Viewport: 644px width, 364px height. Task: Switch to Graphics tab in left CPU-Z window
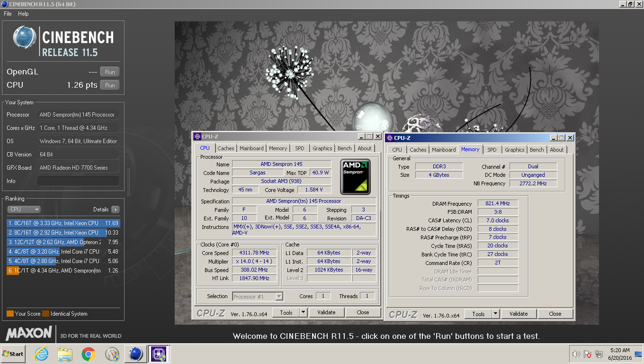322,148
